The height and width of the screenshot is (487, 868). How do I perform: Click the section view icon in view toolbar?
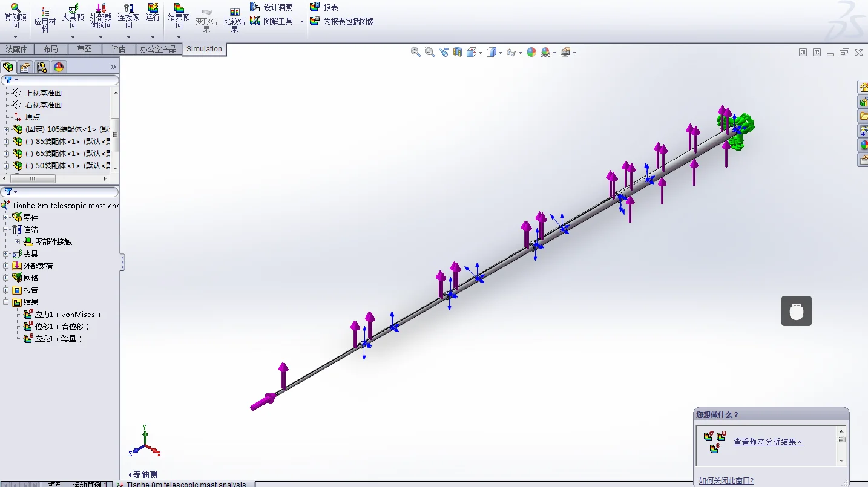pos(458,53)
